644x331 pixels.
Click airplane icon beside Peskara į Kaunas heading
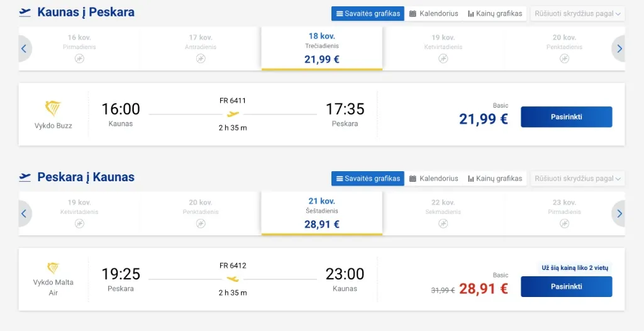25,177
